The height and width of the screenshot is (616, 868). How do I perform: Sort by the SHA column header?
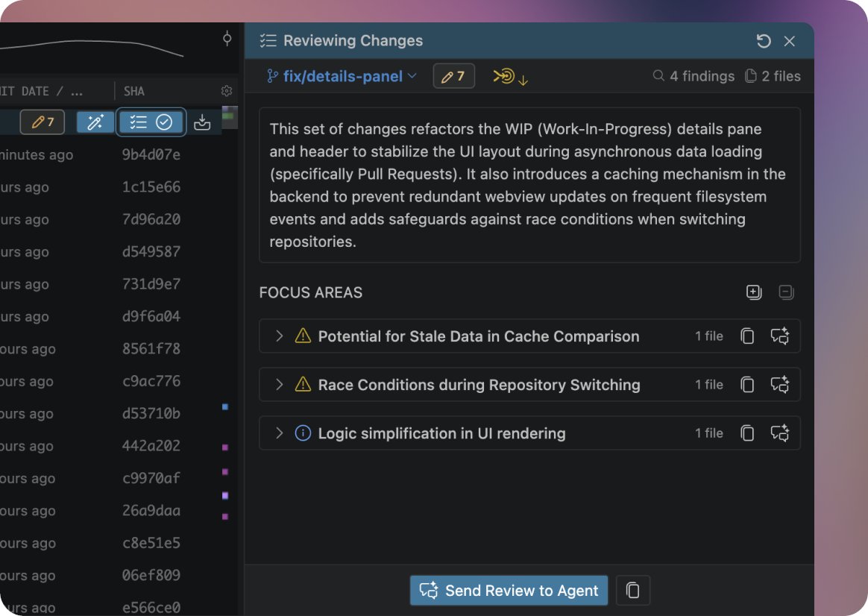pos(134,91)
